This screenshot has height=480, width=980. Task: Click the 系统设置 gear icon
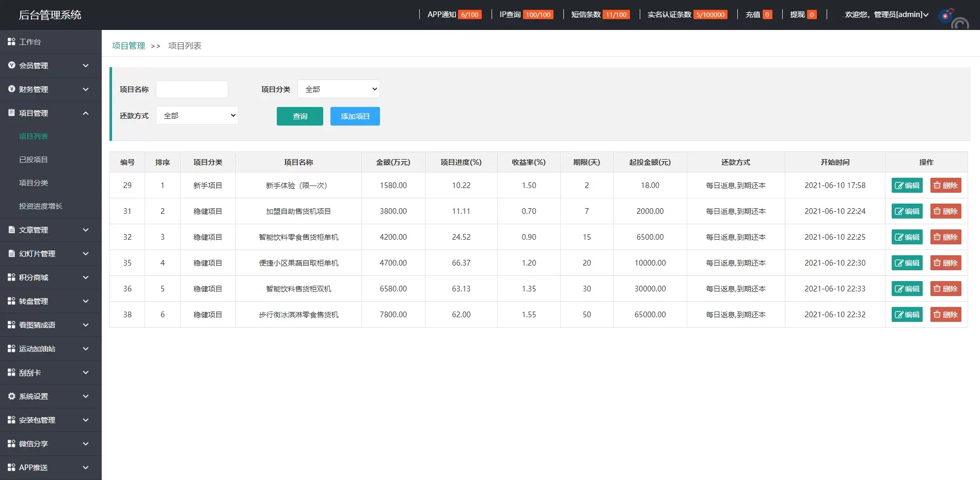tap(11, 396)
